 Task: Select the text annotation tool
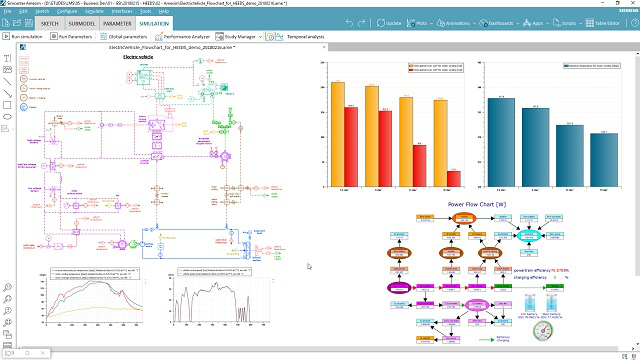7,58
